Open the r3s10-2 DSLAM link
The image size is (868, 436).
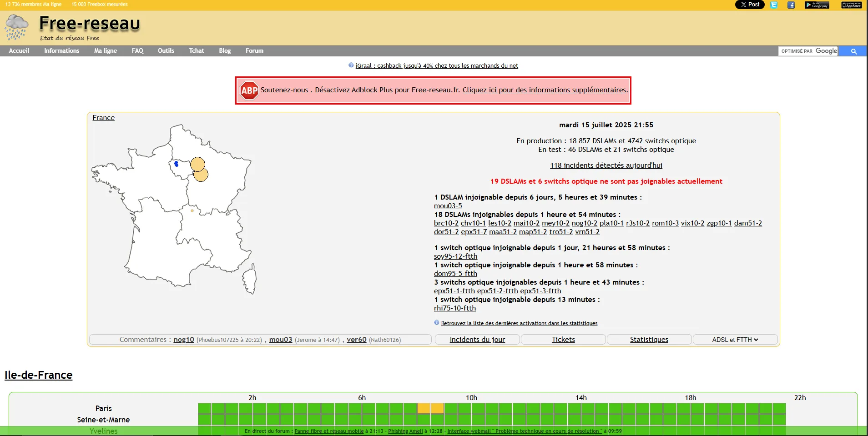click(x=638, y=223)
